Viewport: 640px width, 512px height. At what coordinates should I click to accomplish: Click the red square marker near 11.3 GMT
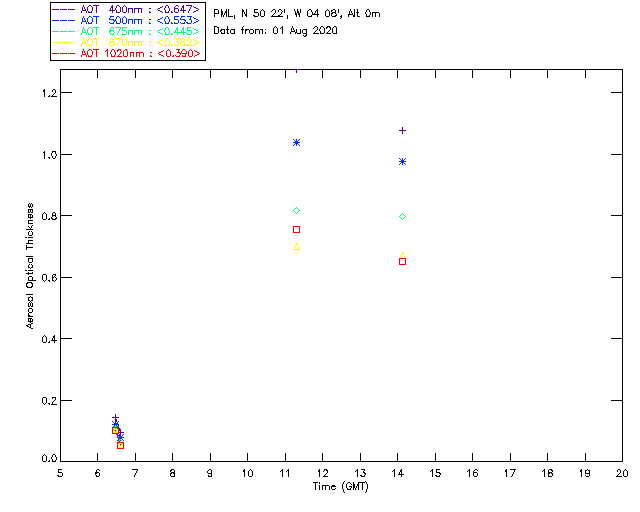pos(297,229)
